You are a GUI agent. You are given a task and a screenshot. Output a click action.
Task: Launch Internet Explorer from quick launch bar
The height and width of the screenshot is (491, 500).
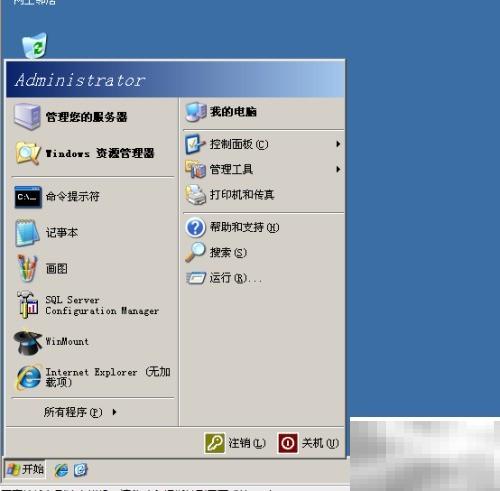click(x=61, y=470)
